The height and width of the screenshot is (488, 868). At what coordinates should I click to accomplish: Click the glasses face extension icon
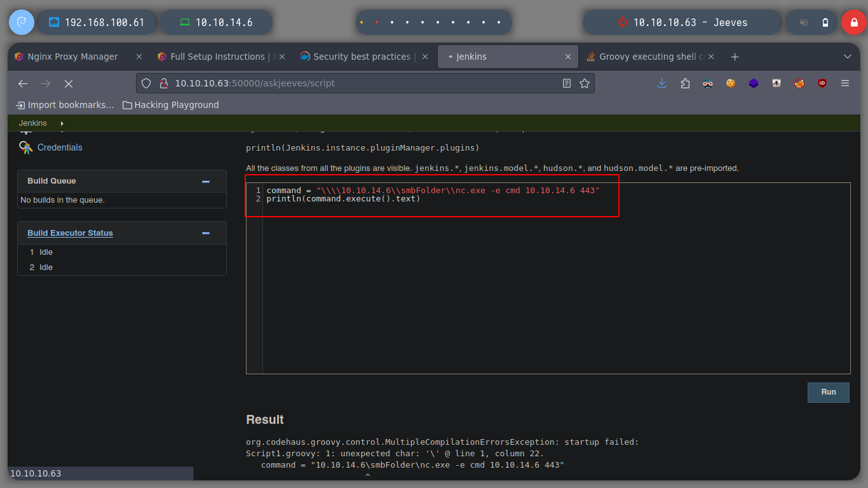pos(708,83)
